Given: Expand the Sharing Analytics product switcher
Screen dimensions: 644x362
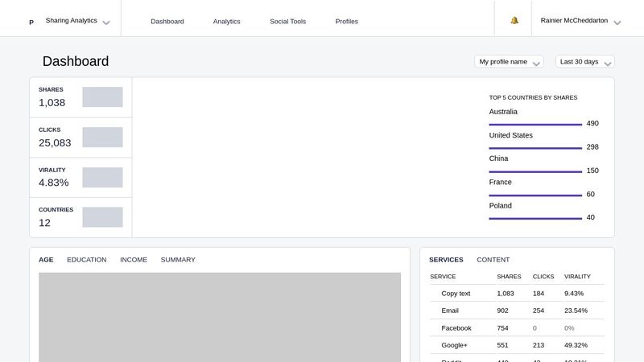Looking at the screenshot, I should (x=77, y=21).
